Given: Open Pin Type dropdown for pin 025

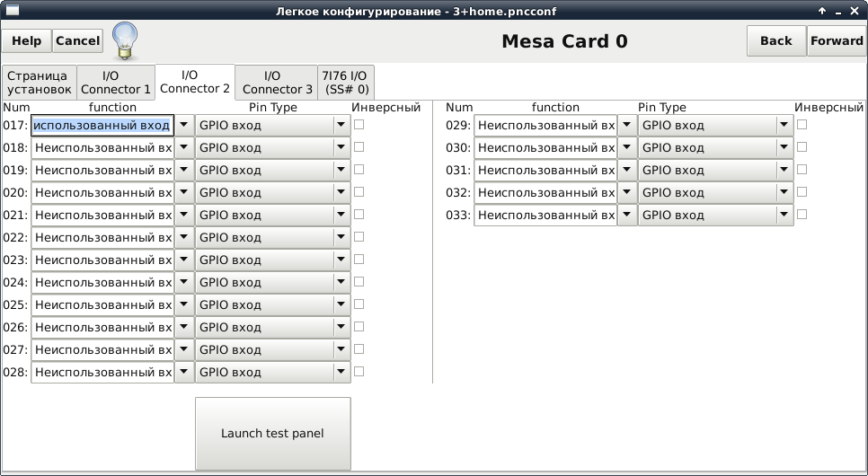Looking at the screenshot, I should click(273, 305).
